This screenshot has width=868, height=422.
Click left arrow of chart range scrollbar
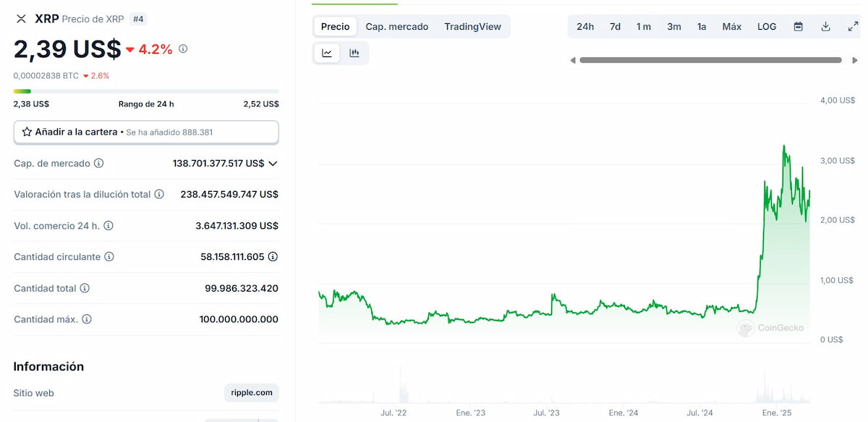573,60
